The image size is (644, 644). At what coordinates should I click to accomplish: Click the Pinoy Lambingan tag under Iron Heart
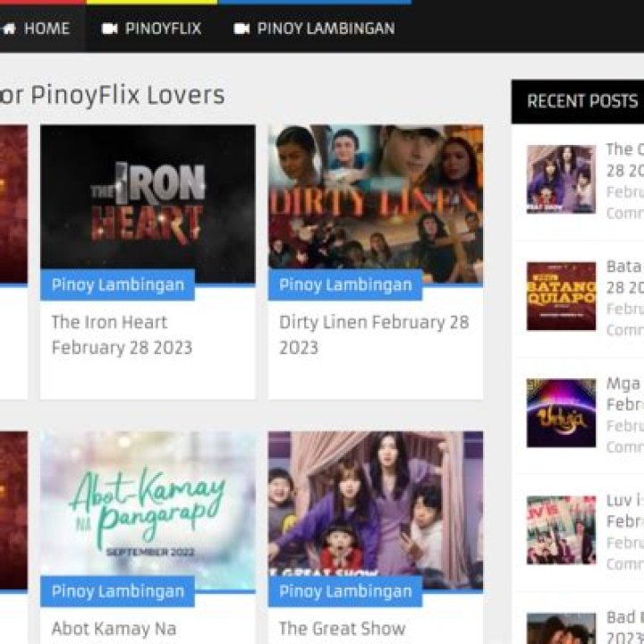click(117, 285)
